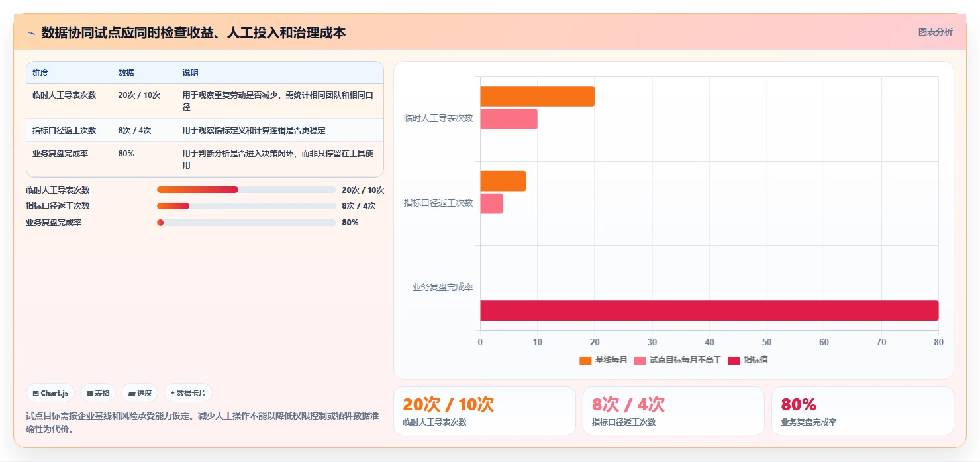The image size is (980, 462).
Task: Click the footnote starting 试点目标需按企业基线
Action: click(x=202, y=422)
